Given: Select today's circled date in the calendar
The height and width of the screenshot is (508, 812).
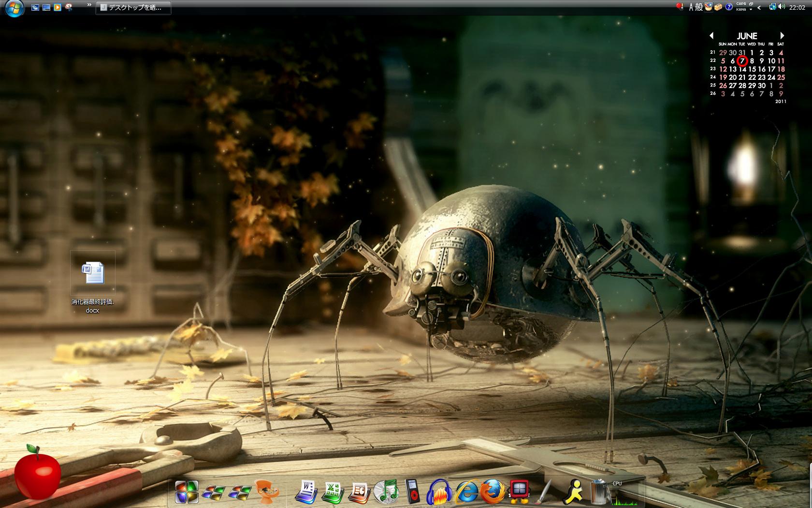Looking at the screenshot, I should (x=742, y=61).
